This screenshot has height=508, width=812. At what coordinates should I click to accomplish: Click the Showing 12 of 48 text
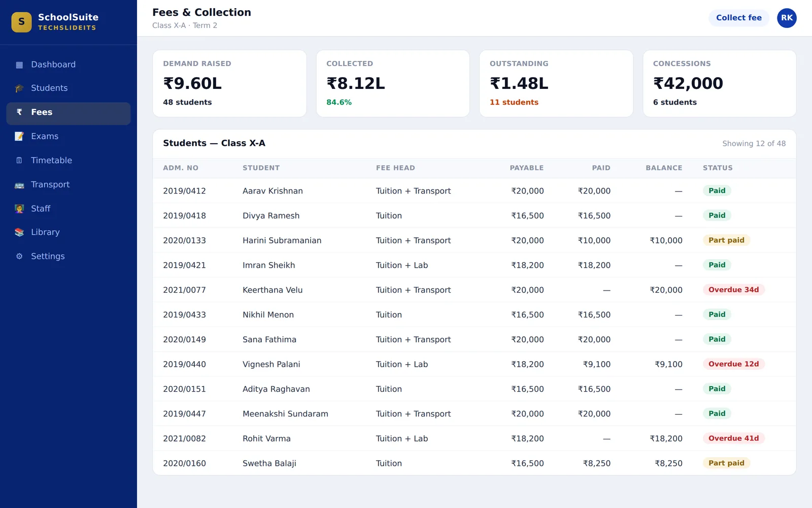(754, 144)
